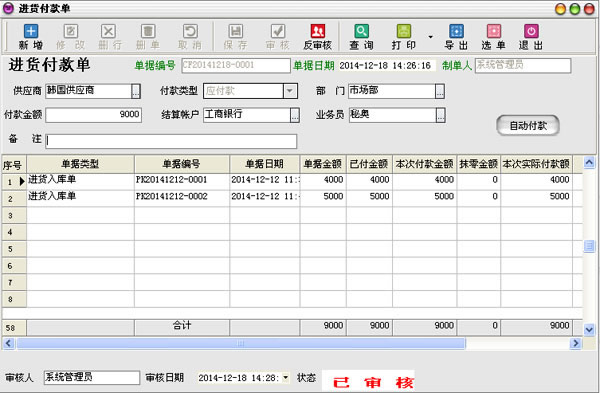This screenshot has height=393, width=600.
Task: Click the 本次实际付款额 column header
Action: coord(536,164)
